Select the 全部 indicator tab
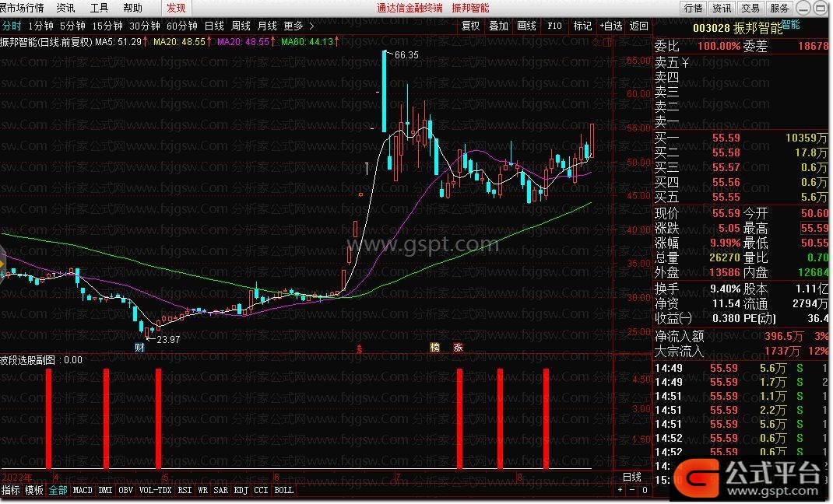Viewport: 833px width, 504px height. [58, 491]
